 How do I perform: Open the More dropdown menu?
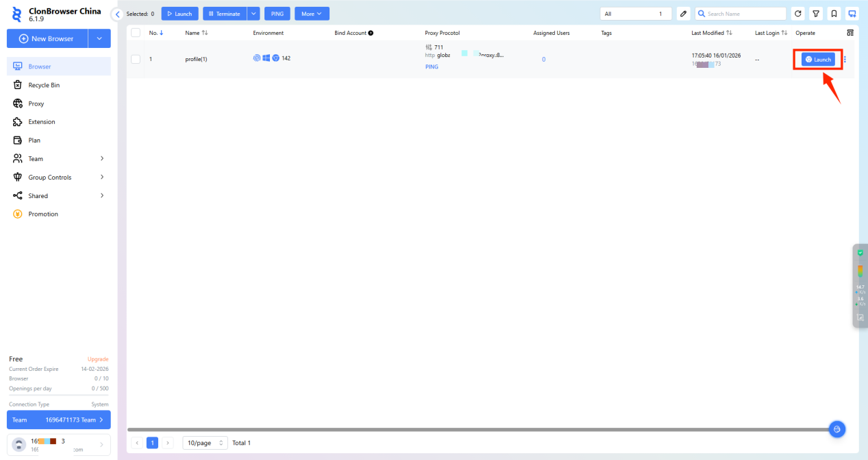coord(312,14)
